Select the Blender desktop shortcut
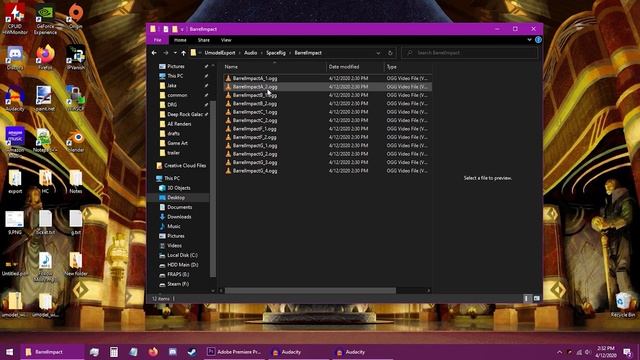 pyautogui.click(x=76, y=140)
